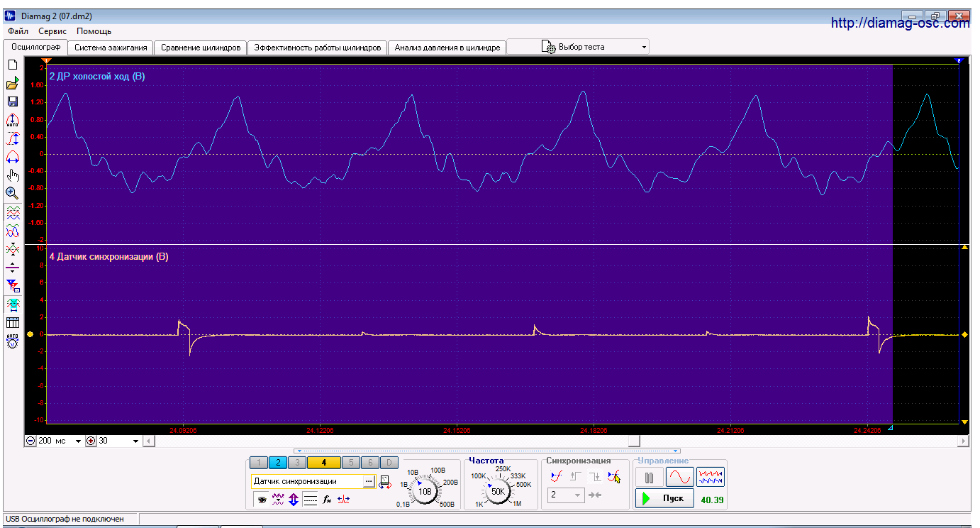
Task: Click the orange marker at top-left of graph
Action: 46,62
